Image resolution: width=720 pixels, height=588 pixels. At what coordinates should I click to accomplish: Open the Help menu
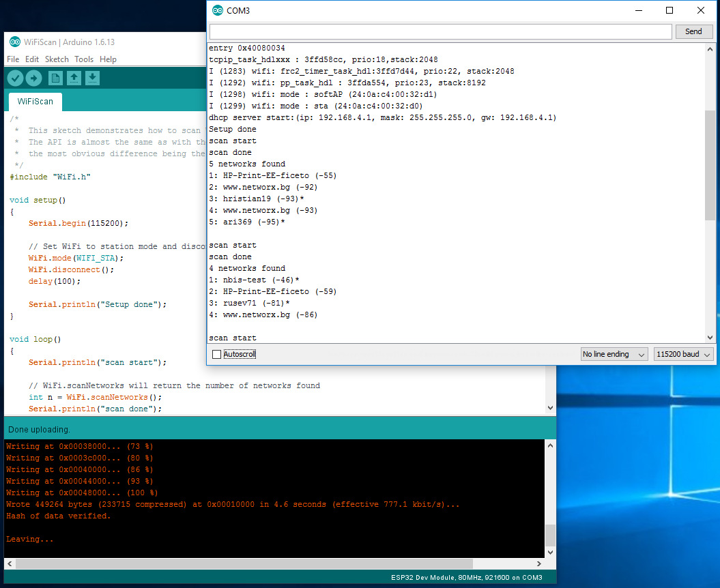click(x=108, y=59)
